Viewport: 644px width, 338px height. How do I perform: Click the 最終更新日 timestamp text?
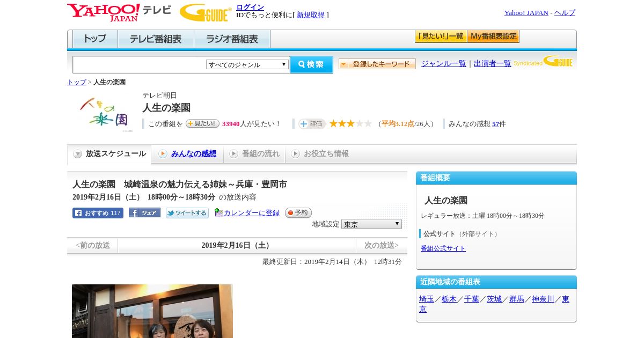pos(332,262)
